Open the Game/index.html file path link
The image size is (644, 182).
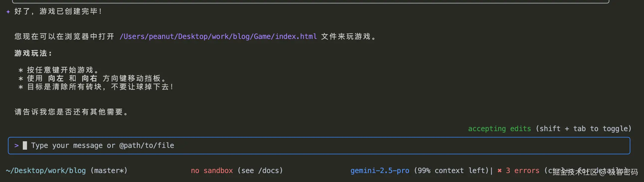tap(218, 37)
